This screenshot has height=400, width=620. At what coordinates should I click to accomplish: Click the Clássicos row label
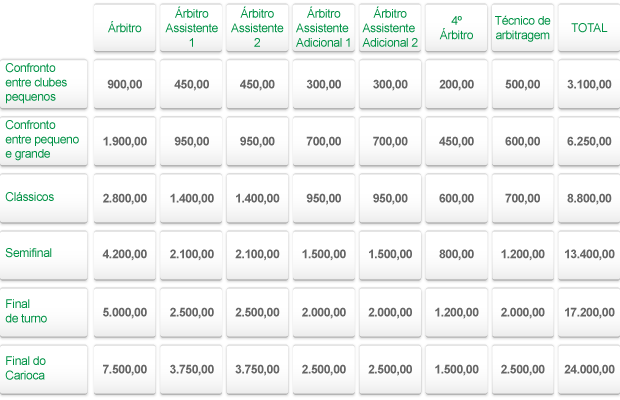tap(29, 197)
